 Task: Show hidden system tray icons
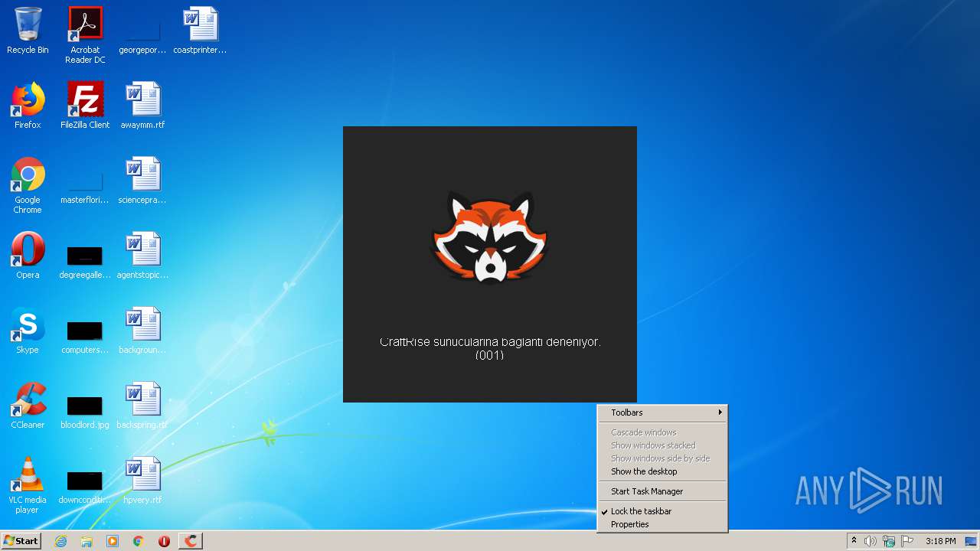click(x=854, y=541)
